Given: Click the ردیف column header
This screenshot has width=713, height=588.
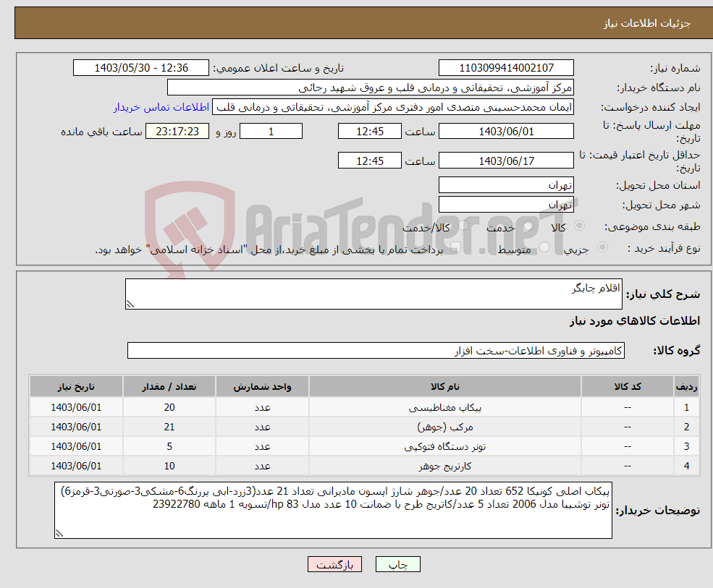Looking at the screenshot, I should pyautogui.click(x=686, y=386).
